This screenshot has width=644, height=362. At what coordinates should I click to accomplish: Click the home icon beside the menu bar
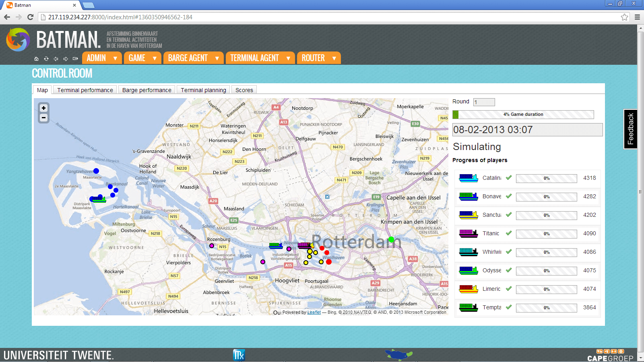[x=36, y=59]
